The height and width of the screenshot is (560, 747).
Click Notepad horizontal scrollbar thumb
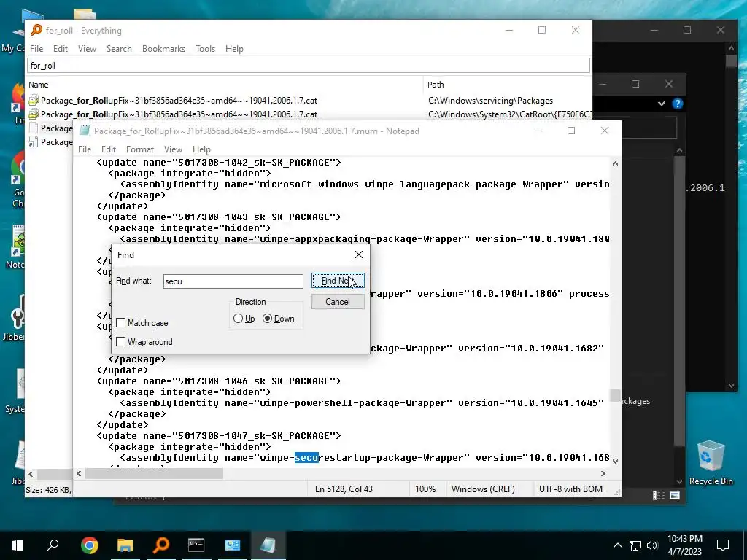tap(154, 473)
